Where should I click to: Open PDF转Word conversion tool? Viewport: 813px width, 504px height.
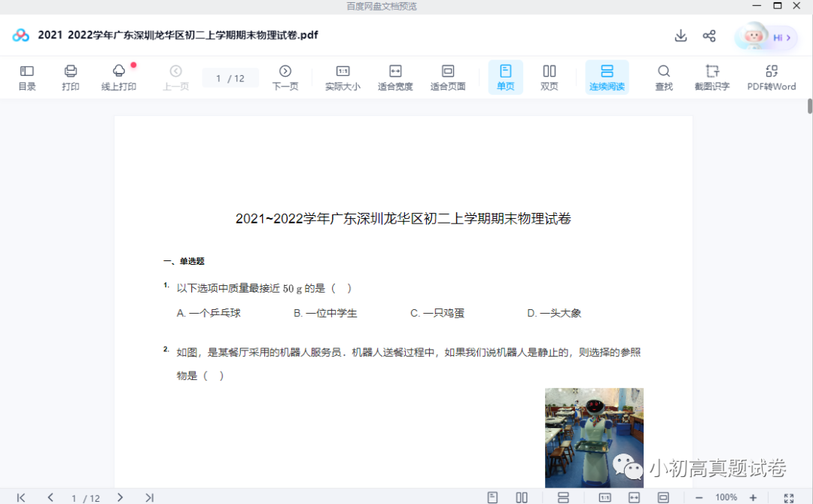(x=772, y=77)
